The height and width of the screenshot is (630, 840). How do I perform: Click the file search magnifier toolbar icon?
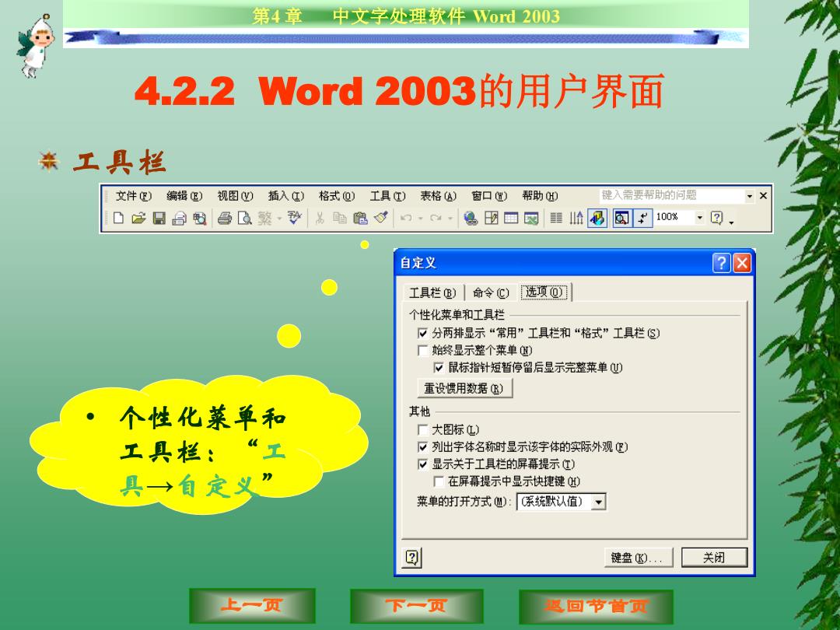199,218
